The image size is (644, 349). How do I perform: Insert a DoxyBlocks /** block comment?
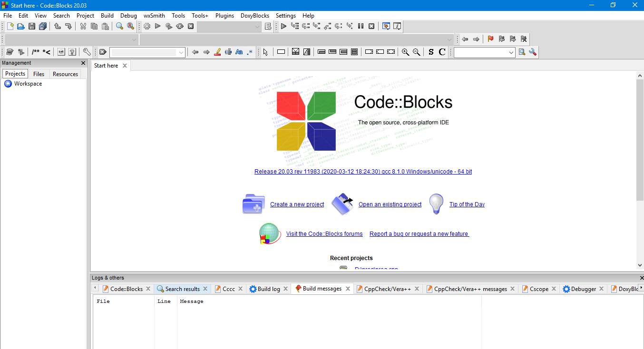(x=36, y=52)
